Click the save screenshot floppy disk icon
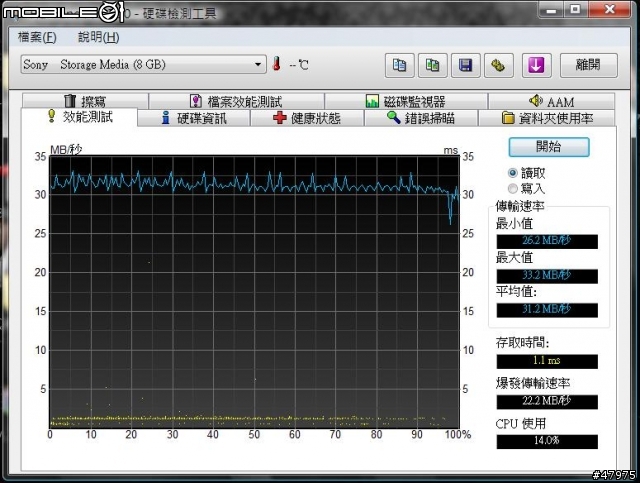640x483 pixels. coord(466,65)
